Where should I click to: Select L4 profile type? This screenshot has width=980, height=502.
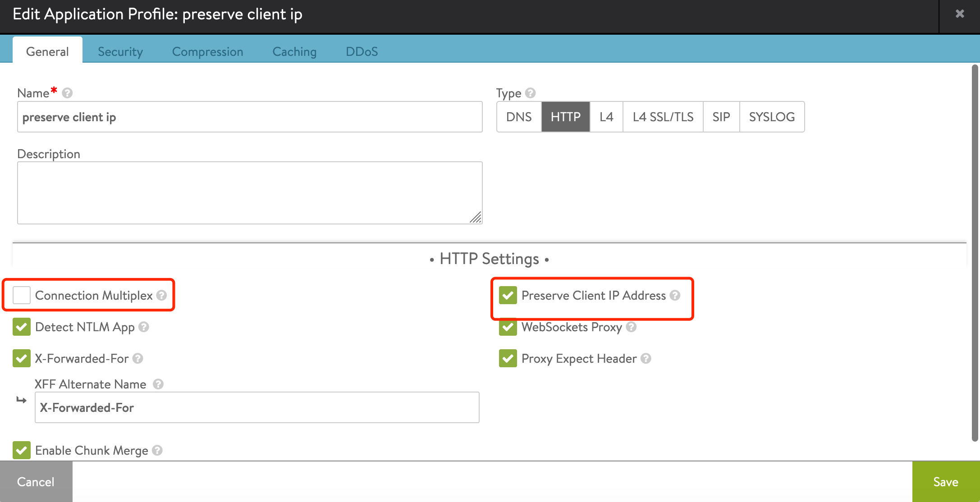[x=606, y=117]
